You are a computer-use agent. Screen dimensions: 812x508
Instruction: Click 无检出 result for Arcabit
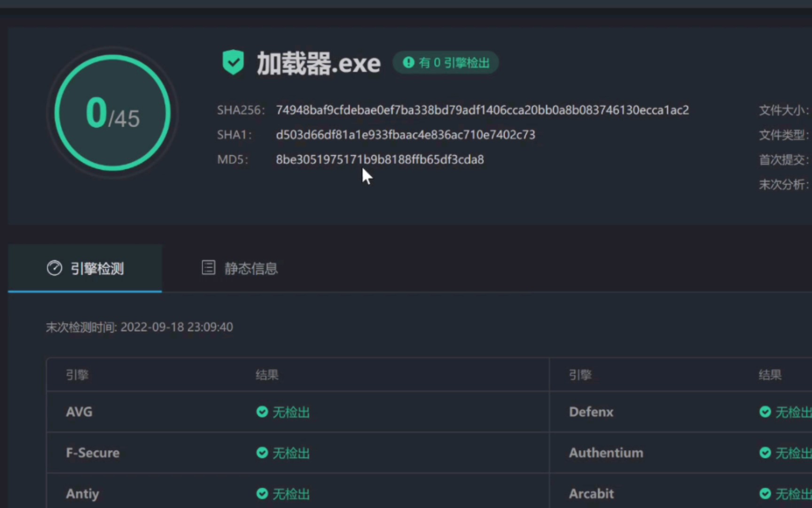(x=794, y=494)
